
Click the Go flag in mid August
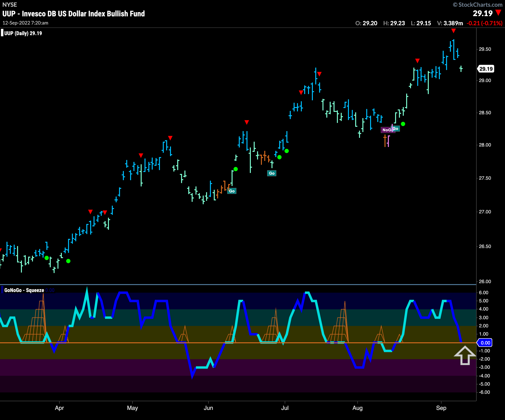[x=396, y=129]
